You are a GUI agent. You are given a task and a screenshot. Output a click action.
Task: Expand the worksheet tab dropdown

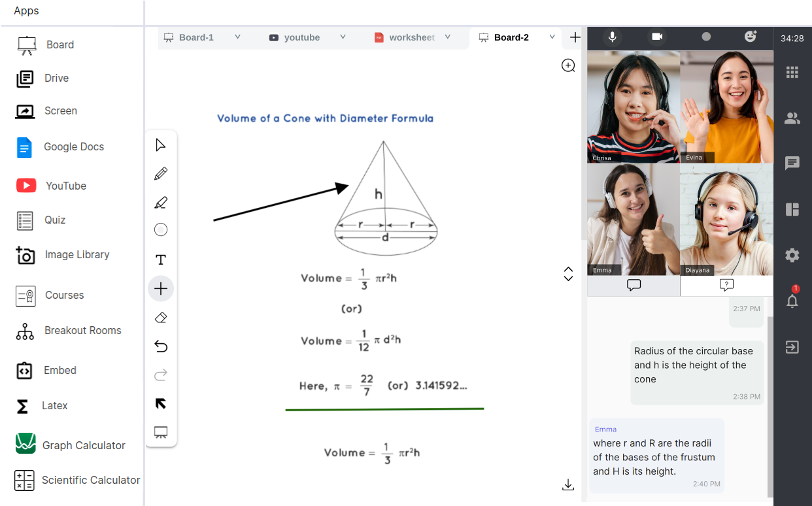point(448,37)
